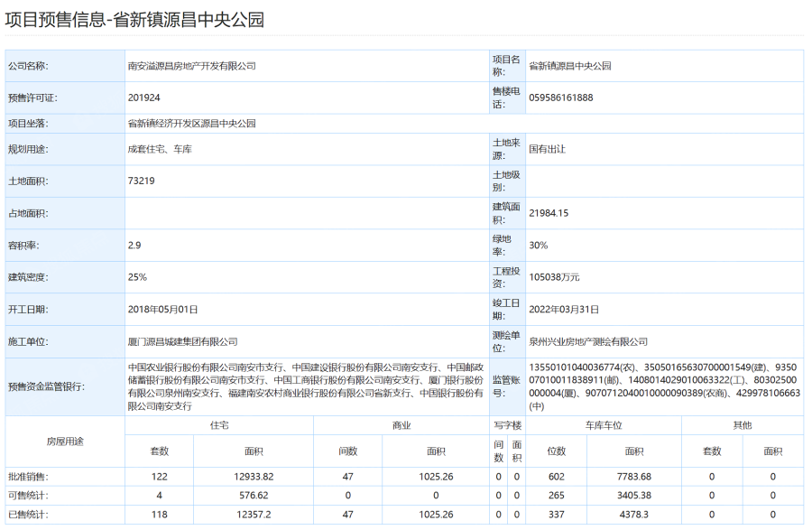The width and height of the screenshot is (812, 530).
Task: Click the 规划用途 label
Action: 28,149
